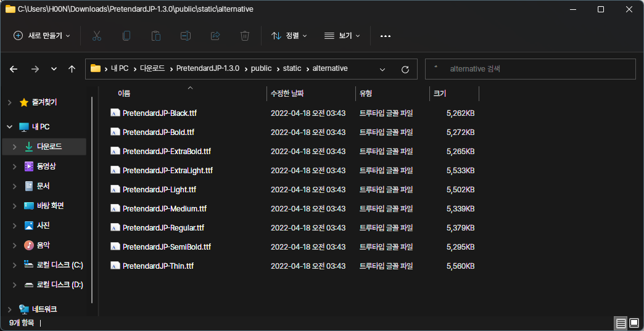Viewport: 644px width, 331px height.
Task: Select 내 PC in navigation pane
Action: [x=40, y=127]
